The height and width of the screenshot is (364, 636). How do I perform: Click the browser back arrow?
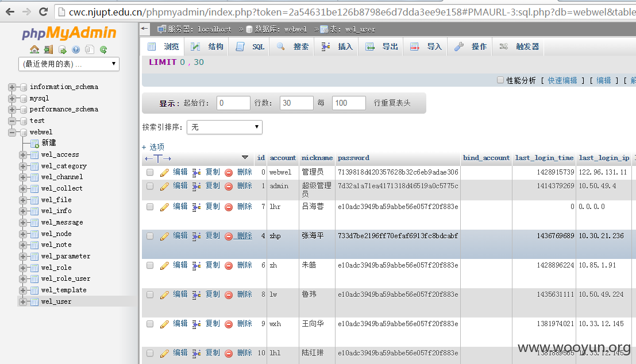coord(10,11)
